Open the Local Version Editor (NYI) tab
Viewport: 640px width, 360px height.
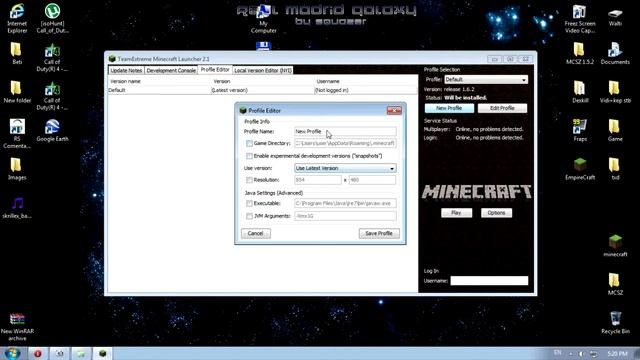click(263, 70)
